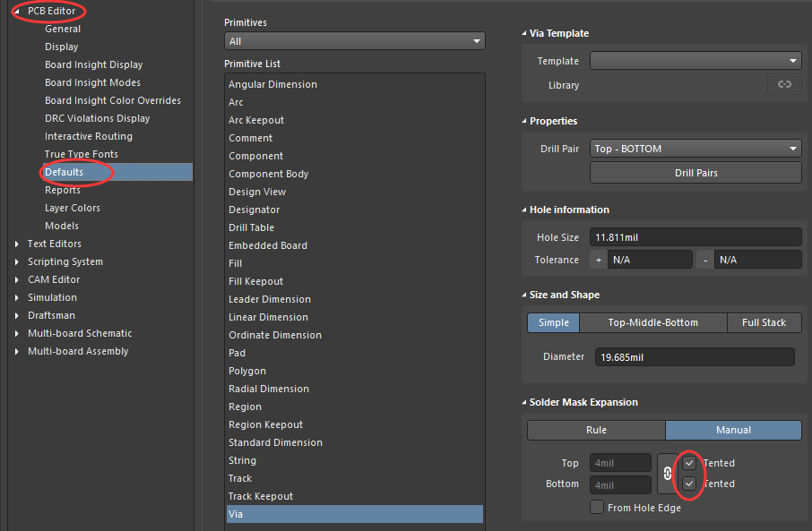Open the Drill Pair dropdown

tap(695, 149)
